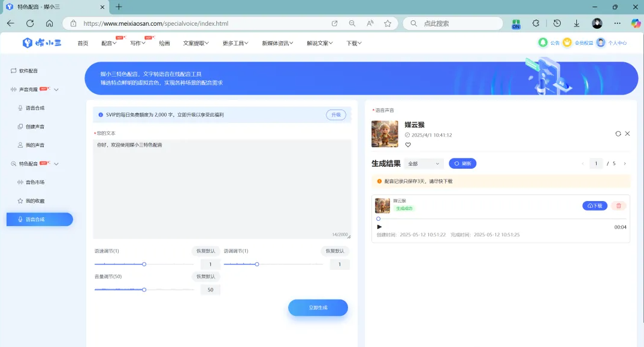644x347 pixels.
Task: Open the browser downloads icon
Action: tap(577, 23)
